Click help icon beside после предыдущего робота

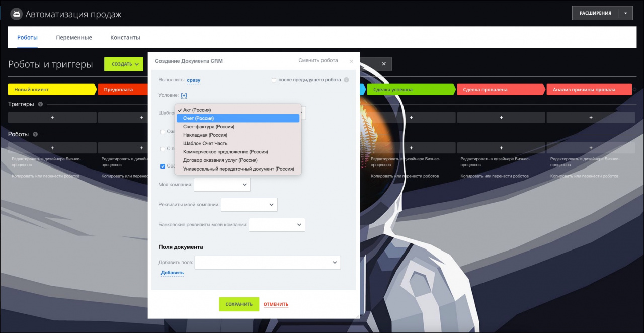coord(346,80)
